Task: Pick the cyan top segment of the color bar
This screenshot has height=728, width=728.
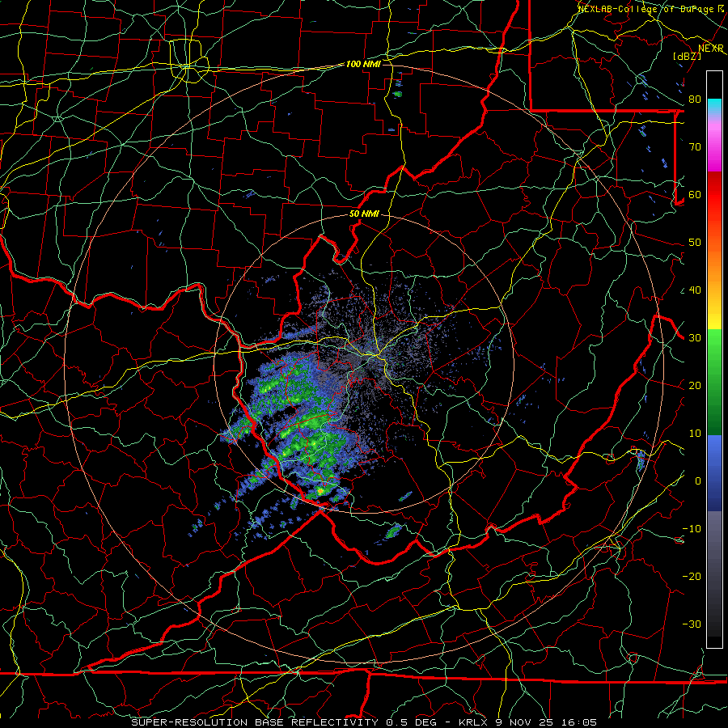Action: [x=714, y=105]
